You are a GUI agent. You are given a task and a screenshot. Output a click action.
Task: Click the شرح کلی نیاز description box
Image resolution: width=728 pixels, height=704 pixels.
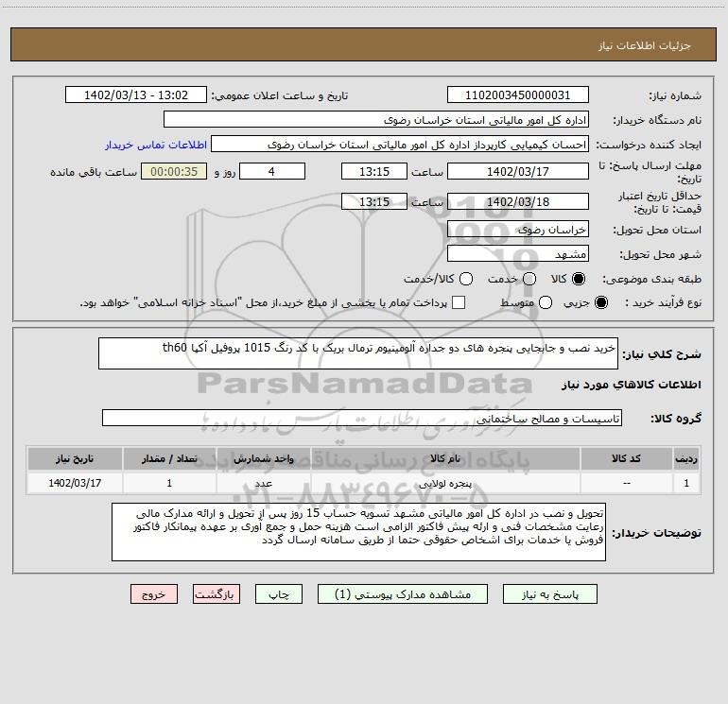(358, 353)
